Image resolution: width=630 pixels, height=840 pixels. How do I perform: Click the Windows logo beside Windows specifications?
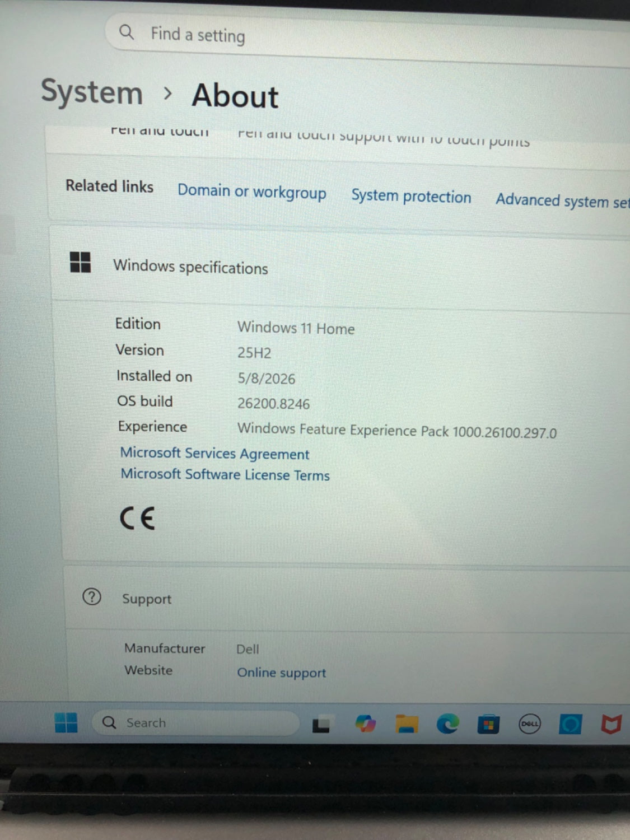pos(81,262)
